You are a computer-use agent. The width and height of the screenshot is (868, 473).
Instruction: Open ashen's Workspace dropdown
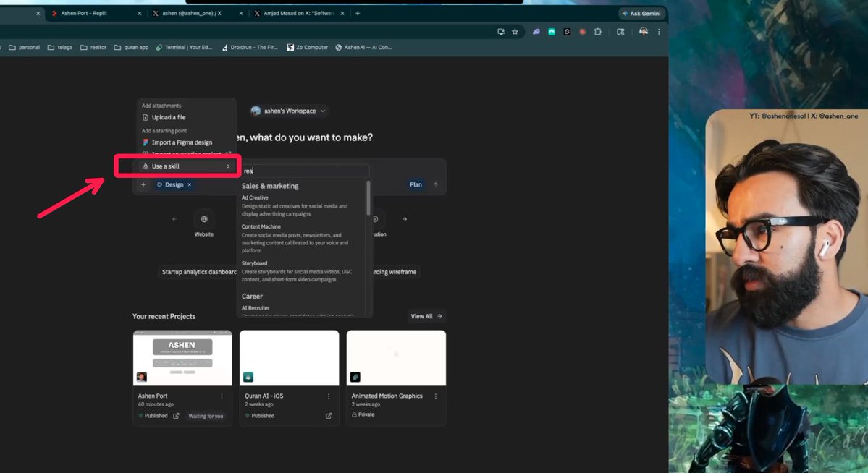288,111
